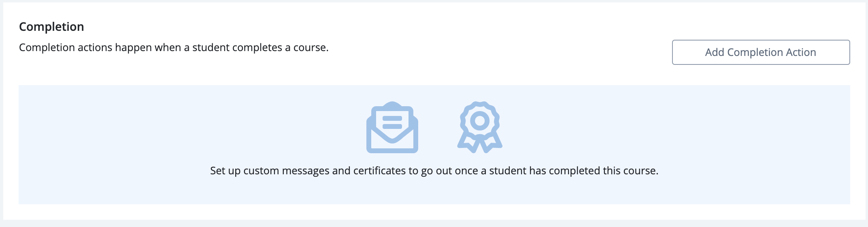Viewport: 868px width, 227px height.
Task: Click the Add Completion Action button
Action: tap(761, 52)
